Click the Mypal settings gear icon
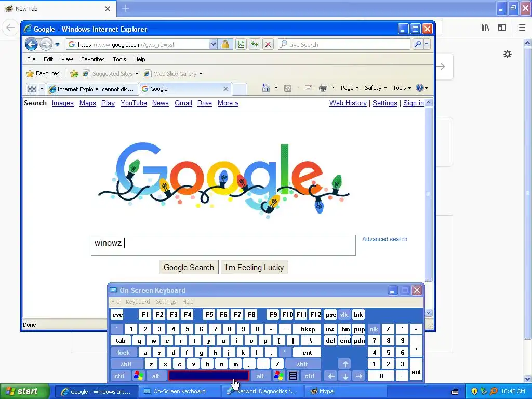 pos(507,54)
